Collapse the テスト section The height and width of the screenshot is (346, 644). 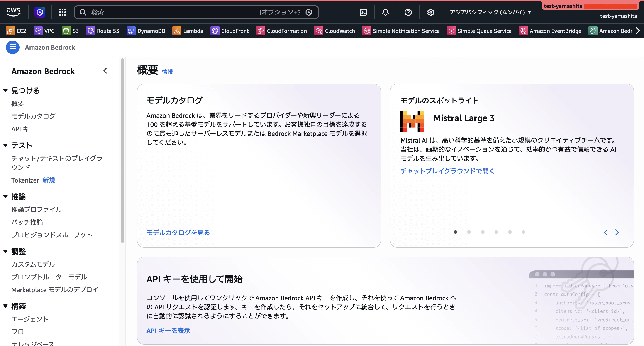[x=5, y=145]
